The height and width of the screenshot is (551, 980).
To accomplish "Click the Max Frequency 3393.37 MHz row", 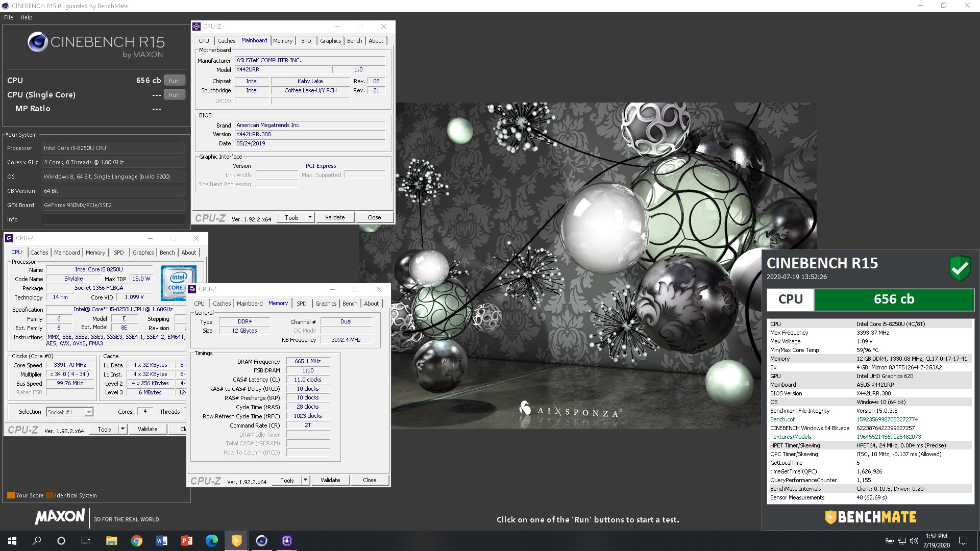I will [x=870, y=333].
